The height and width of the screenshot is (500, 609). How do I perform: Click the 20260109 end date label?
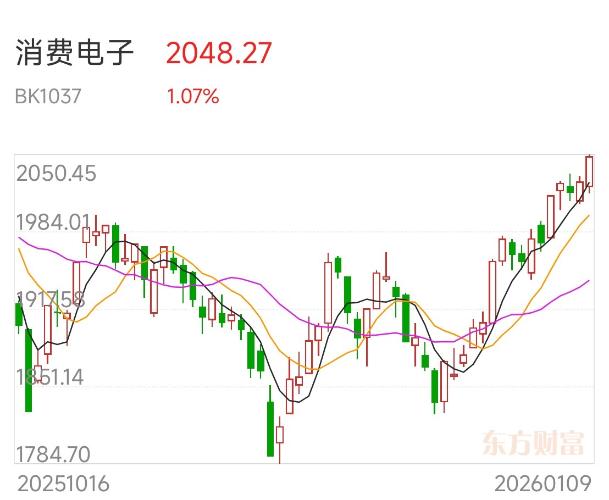[545, 484]
